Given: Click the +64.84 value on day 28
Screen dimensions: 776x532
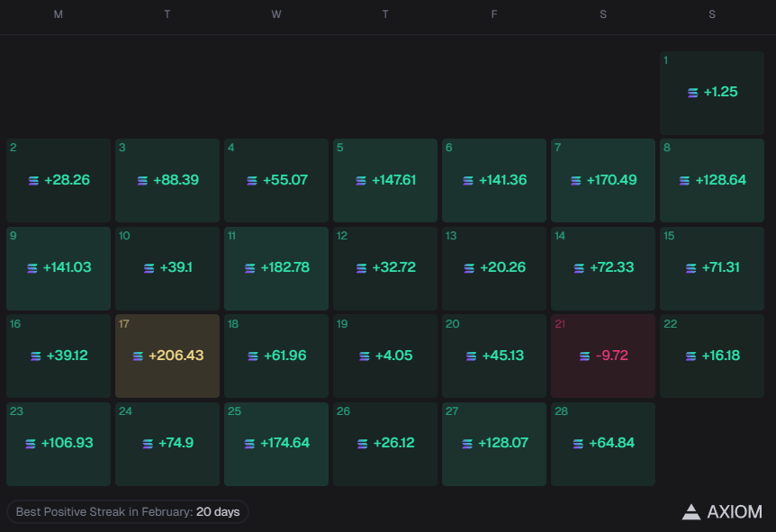Looking at the screenshot, I should click(611, 443).
